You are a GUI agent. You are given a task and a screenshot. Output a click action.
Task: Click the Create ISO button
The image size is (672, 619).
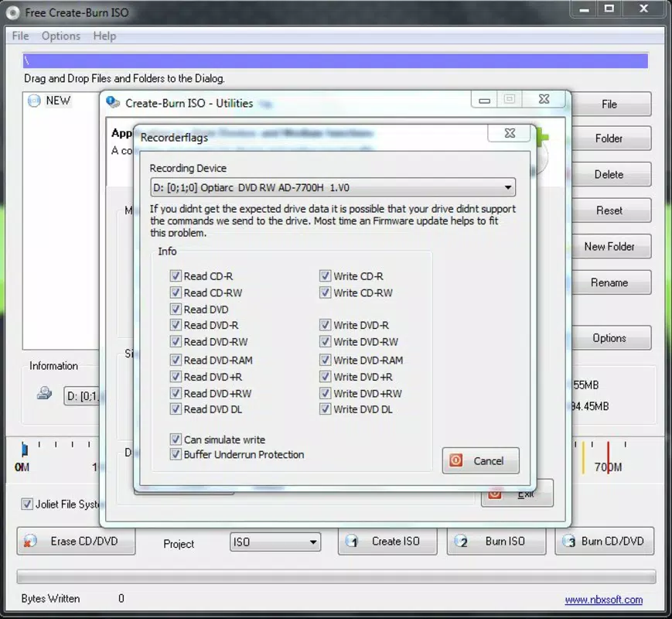pyautogui.click(x=387, y=542)
